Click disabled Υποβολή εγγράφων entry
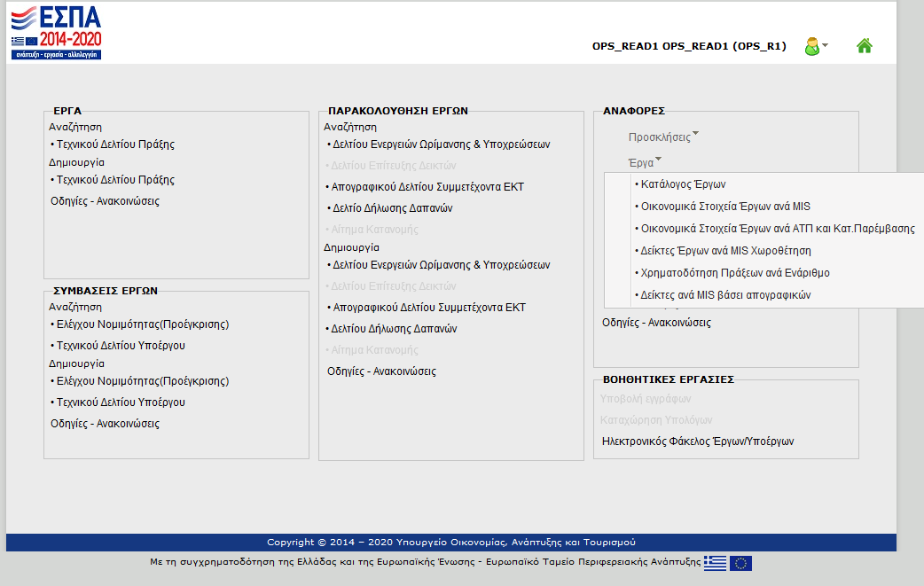Image resolution: width=924 pixels, height=586 pixels. pos(646,399)
